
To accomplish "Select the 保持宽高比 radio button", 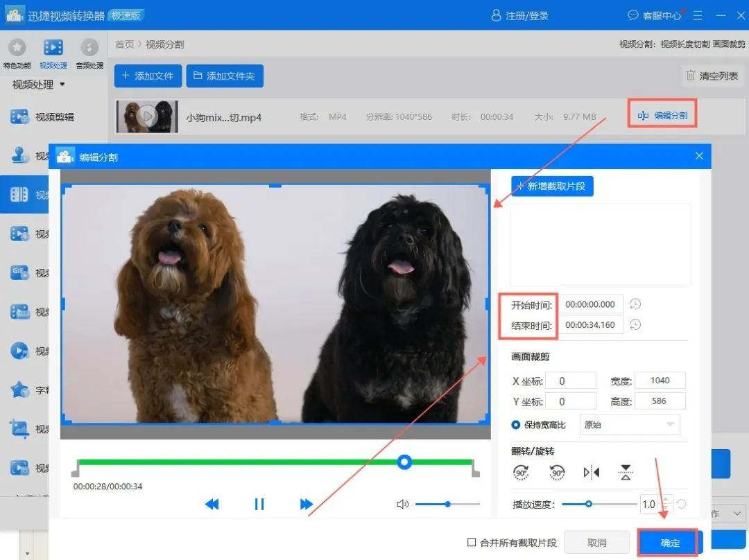I will pyautogui.click(x=516, y=425).
